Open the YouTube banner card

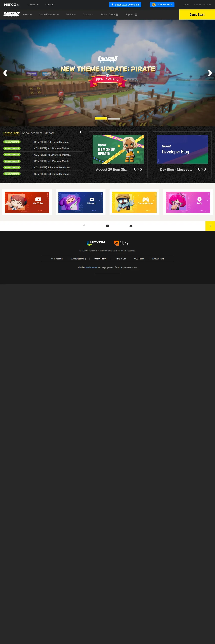27,202
